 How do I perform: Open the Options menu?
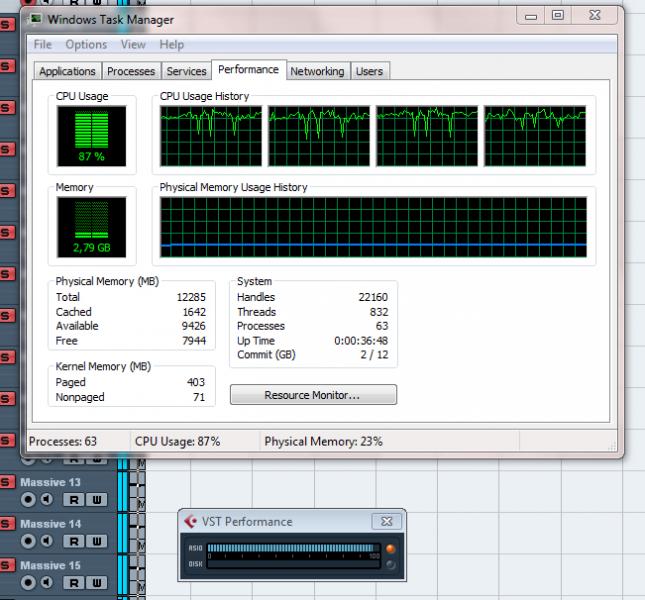(86, 45)
